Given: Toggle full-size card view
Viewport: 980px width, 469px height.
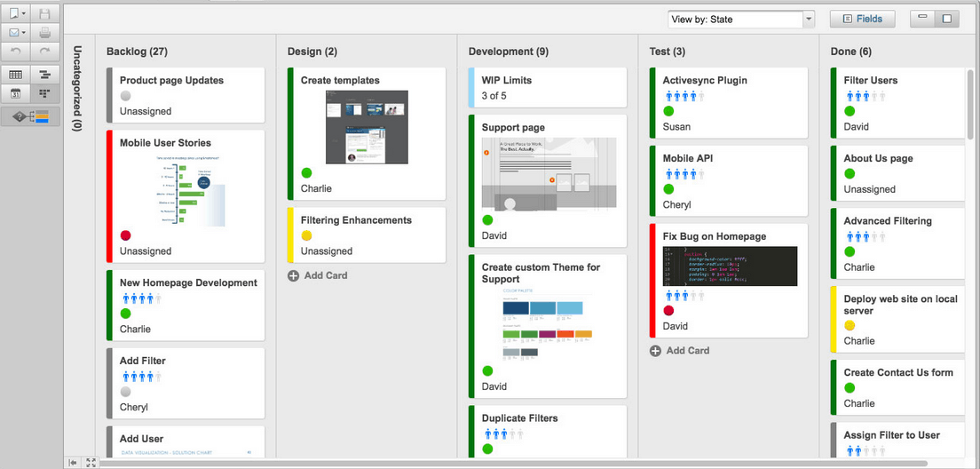Looking at the screenshot, I should pos(947,19).
